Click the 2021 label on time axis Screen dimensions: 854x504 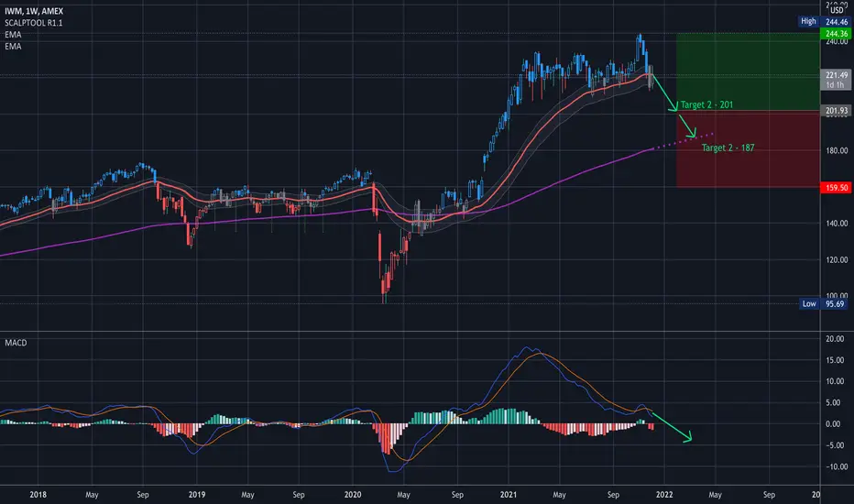(509, 495)
